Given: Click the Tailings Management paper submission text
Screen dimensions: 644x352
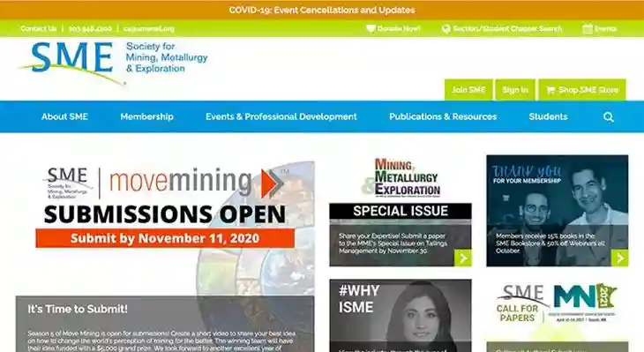Looking at the screenshot, I should click(x=393, y=243).
